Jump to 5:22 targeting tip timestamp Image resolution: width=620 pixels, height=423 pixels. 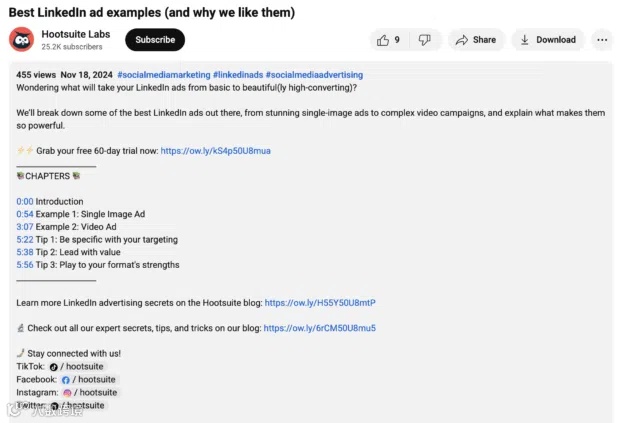pyautogui.click(x=25, y=240)
